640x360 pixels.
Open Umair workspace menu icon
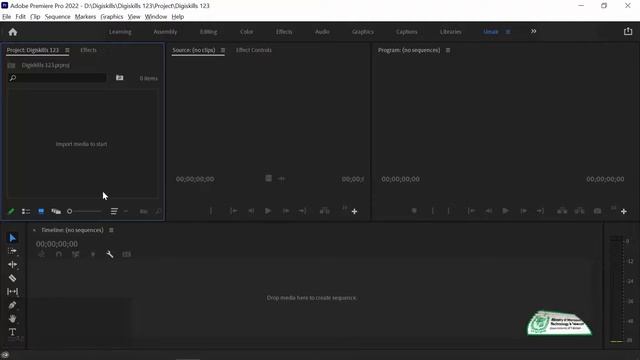pos(508,32)
